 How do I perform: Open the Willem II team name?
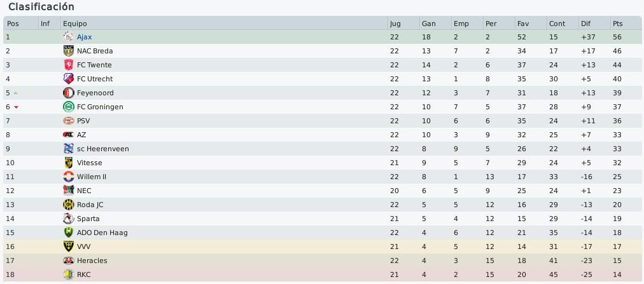pos(92,177)
